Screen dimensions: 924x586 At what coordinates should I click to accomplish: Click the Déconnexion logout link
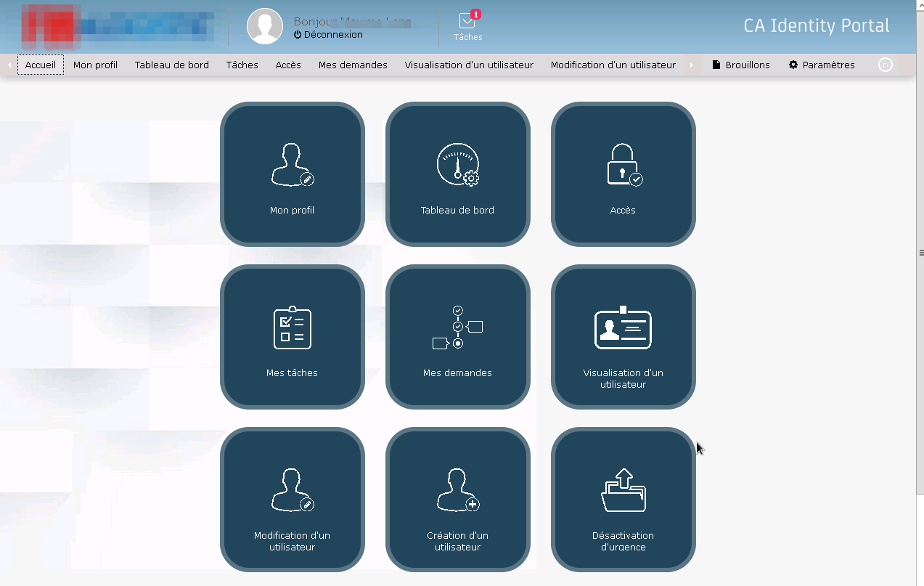[x=328, y=35]
